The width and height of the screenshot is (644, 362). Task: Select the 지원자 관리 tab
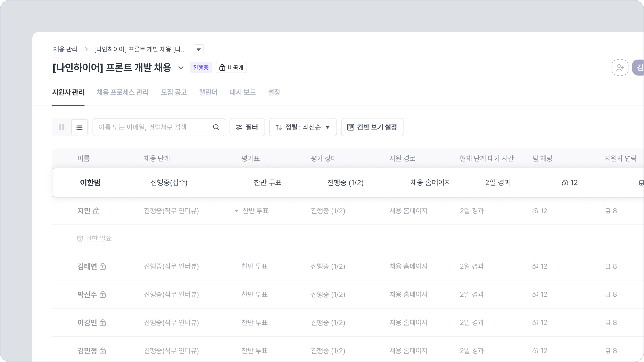pos(68,92)
